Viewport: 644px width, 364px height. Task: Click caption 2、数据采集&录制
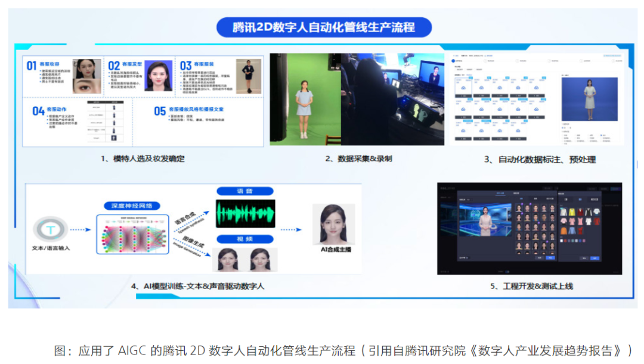[358, 159]
